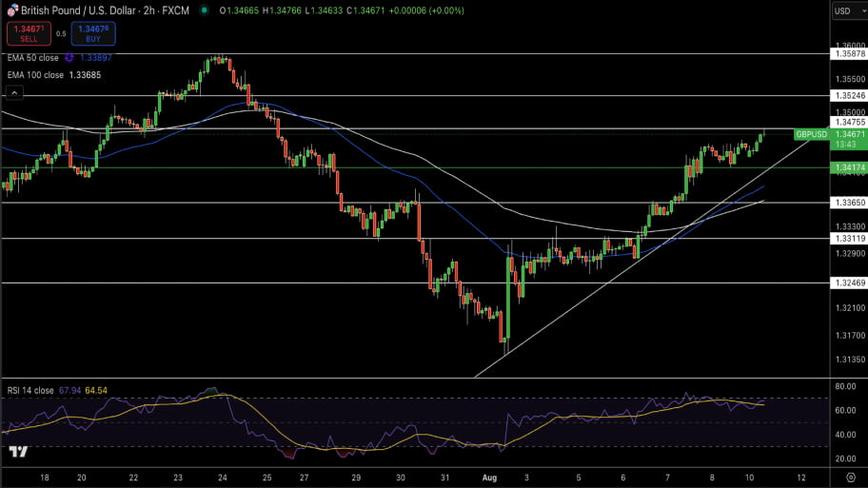The image size is (868, 488).
Task: Click the purple icon beside EMA 50 close
Action: [69, 57]
